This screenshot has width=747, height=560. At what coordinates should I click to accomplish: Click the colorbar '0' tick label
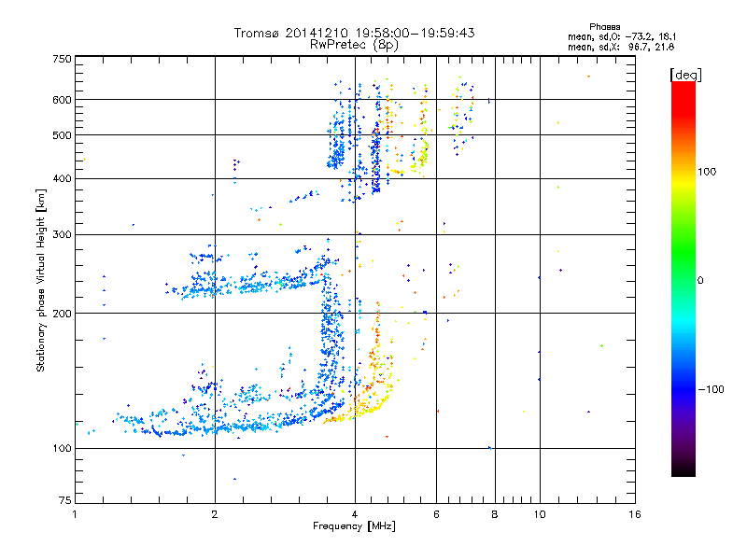tap(700, 281)
